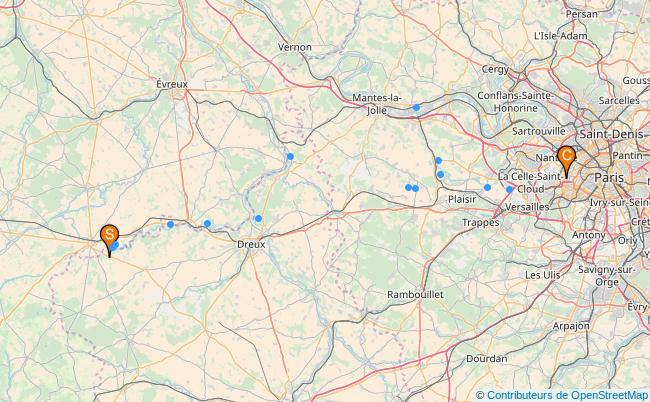Select the blue dot below Évreux road junction
650x402 pixels.
170,224
